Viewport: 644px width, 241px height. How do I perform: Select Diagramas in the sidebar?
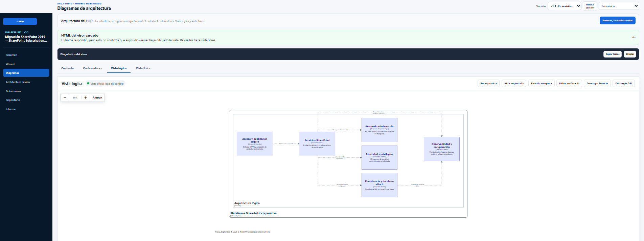[26, 73]
